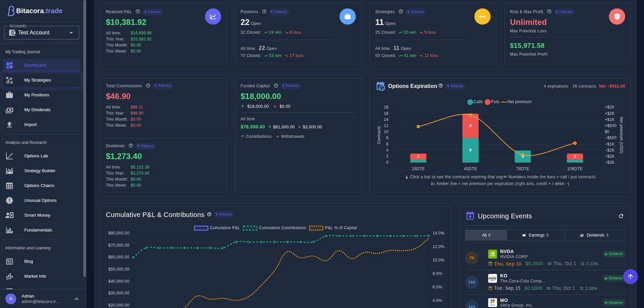This screenshot has width=644, height=308.
Task: Toggle Puts series in Options Expiration legend
Action: tap(491, 102)
